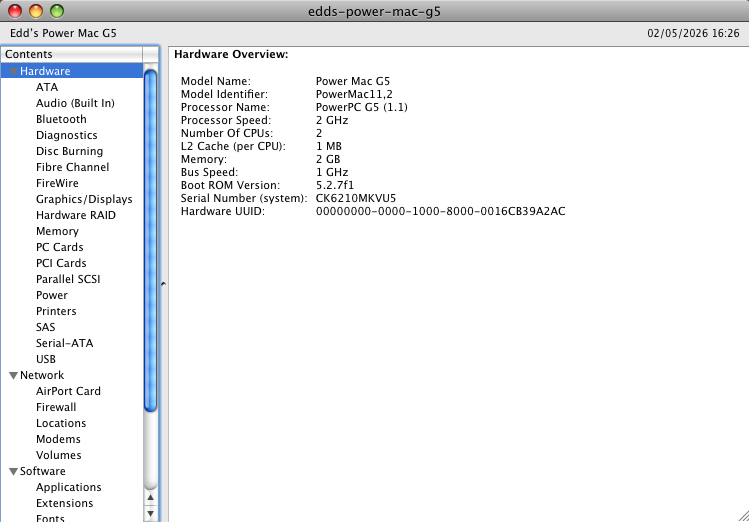Select Modems entry
Viewport: 749px width, 522px height.
click(x=58, y=439)
